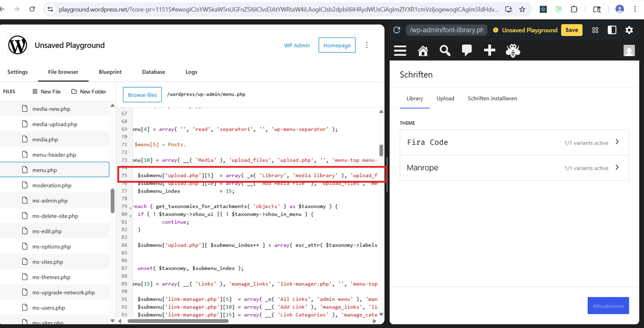
Task: Open the Playground kebab options menu
Action: click(367, 45)
